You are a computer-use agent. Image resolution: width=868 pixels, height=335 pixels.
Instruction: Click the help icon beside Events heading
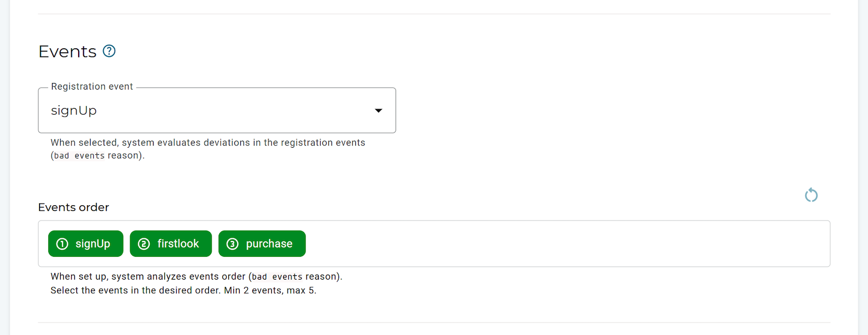pos(109,51)
